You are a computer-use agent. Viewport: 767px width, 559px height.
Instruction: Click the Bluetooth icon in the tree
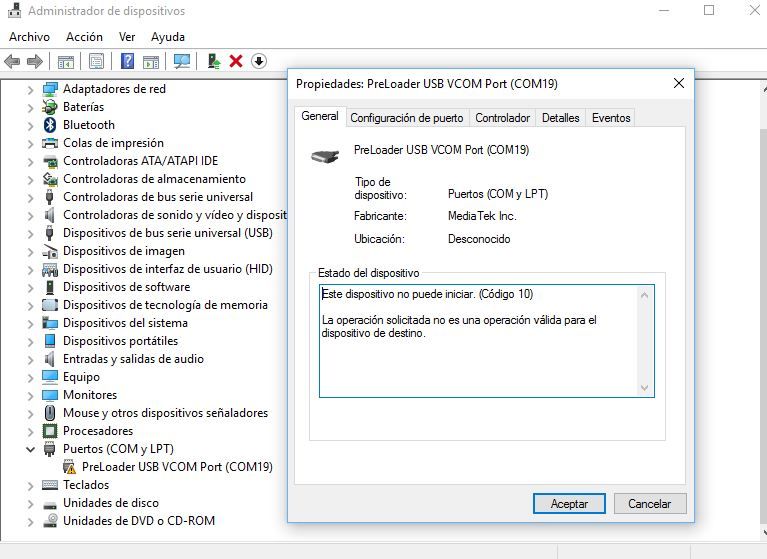[50, 125]
